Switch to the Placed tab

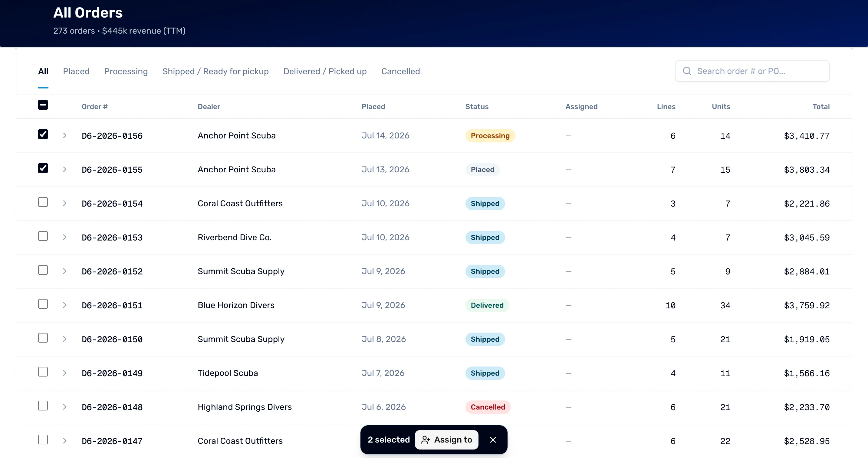coord(76,71)
